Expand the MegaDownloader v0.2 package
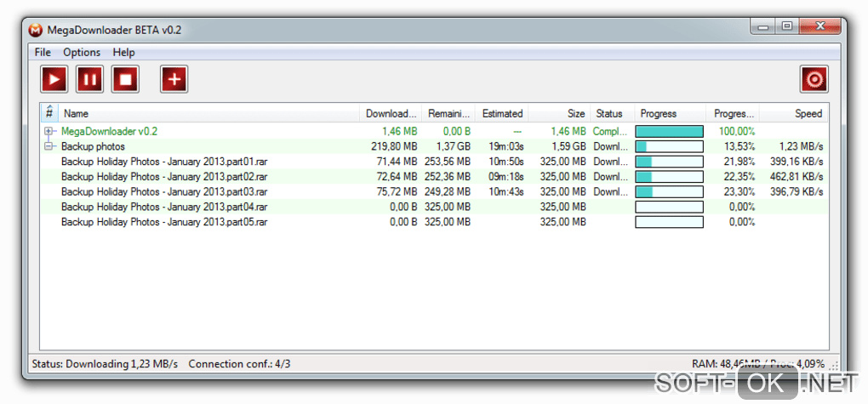Viewport: 868px width, 404px height. click(x=49, y=131)
